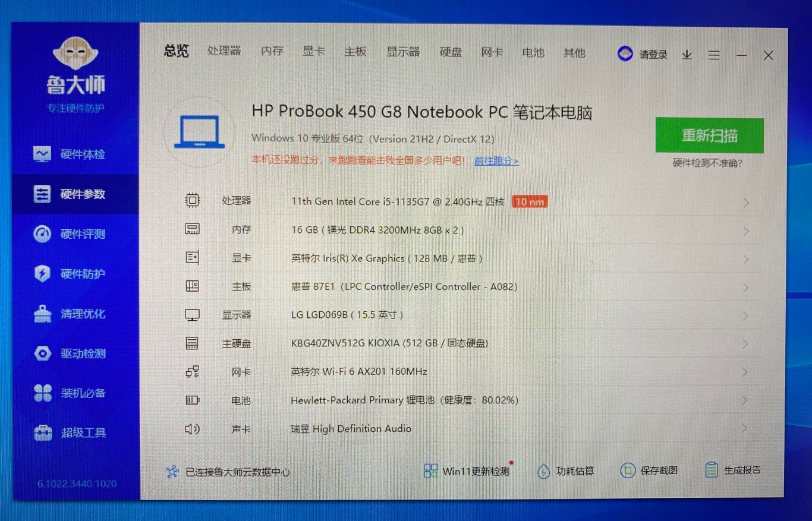The width and height of the screenshot is (812, 521).
Task: Click the green 重新扫描 rescan button
Action: [709, 135]
